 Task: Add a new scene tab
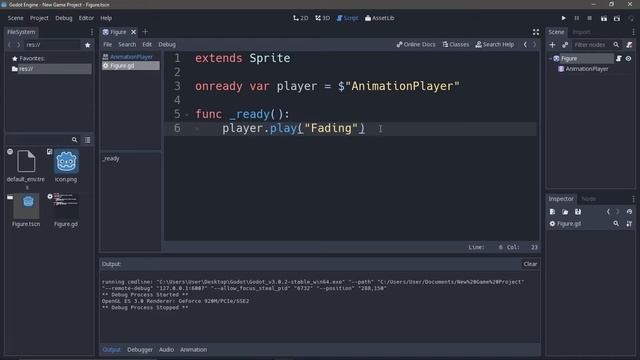pyautogui.click(x=145, y=31)
